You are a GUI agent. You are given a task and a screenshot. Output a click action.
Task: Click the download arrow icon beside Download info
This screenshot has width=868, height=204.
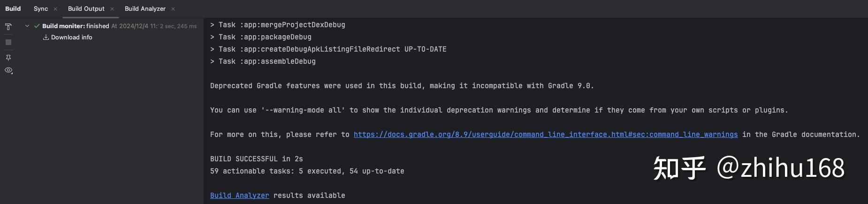(46, 38)
